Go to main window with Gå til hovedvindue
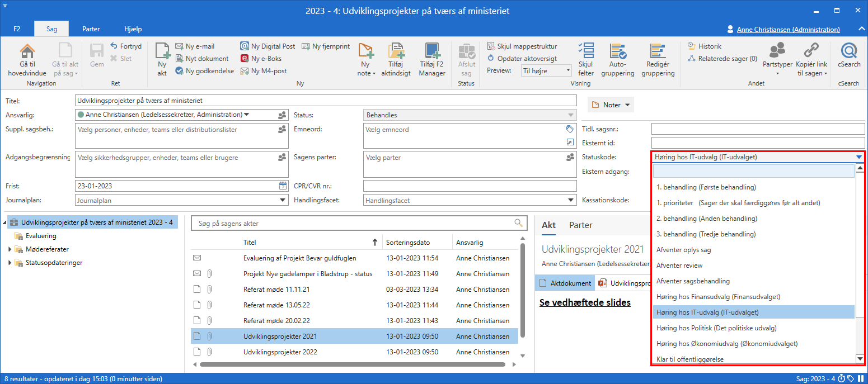Image resolution: width=868 pixels, height=384 pixels. 27,59
